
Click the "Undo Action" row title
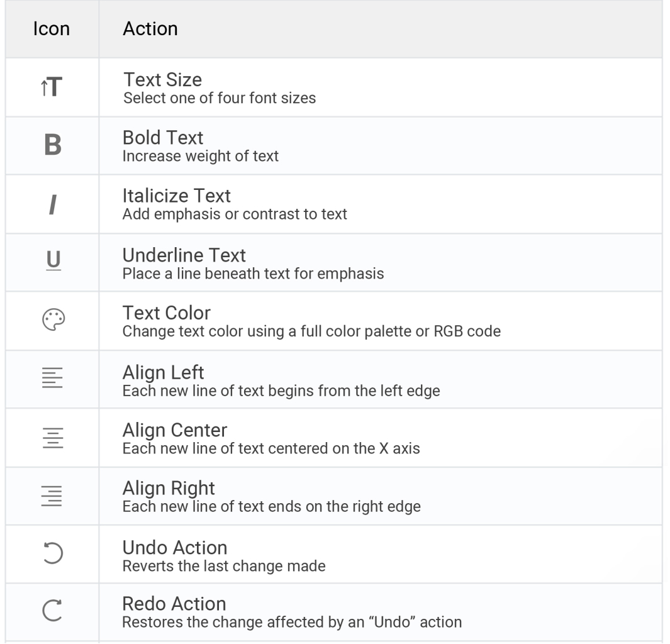coord(175,547)
